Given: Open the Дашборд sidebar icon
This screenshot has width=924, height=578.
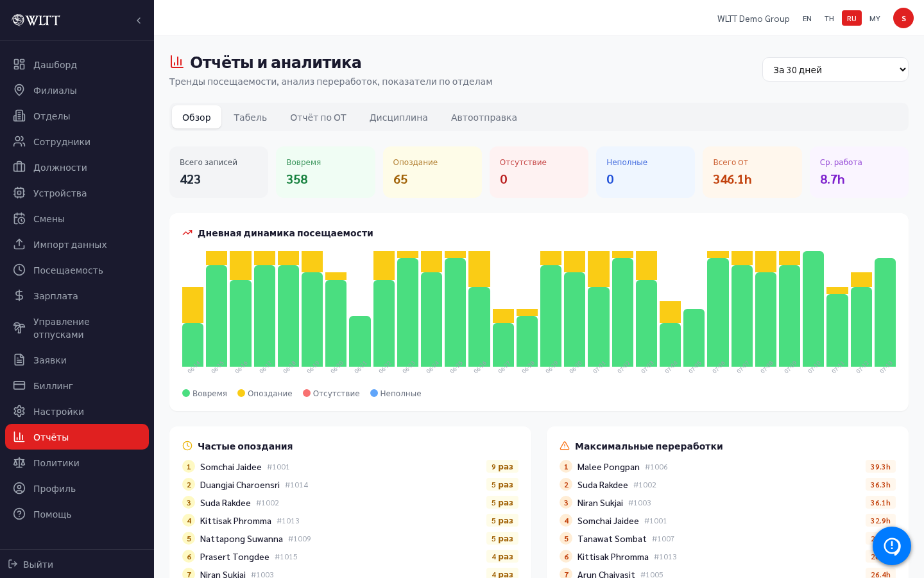Looking at the screenshot, I should point(19,64).
